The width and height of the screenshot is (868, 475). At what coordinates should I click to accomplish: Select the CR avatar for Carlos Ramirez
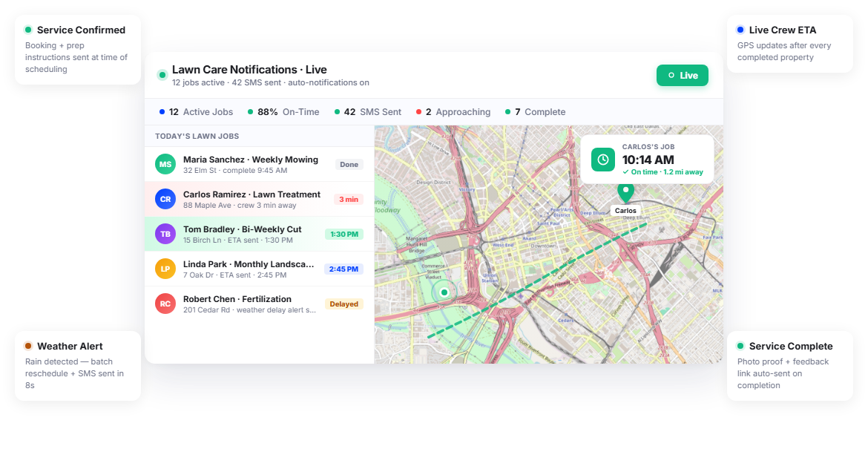point(165,200)
